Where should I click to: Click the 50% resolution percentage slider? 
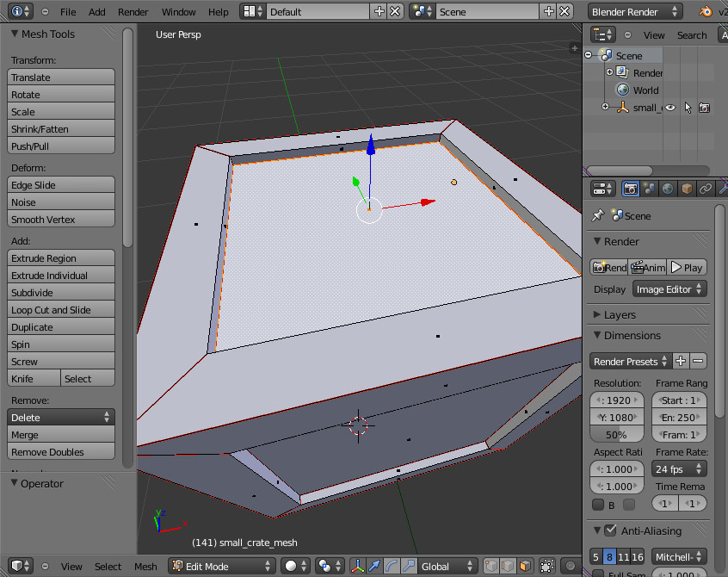click(617, 434)
